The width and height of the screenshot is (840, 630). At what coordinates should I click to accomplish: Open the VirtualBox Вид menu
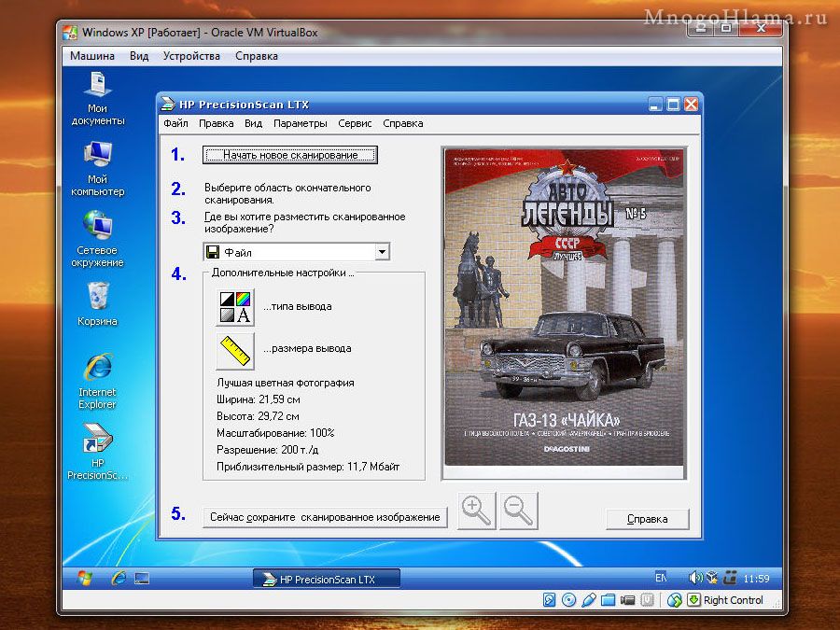point(139,56)
